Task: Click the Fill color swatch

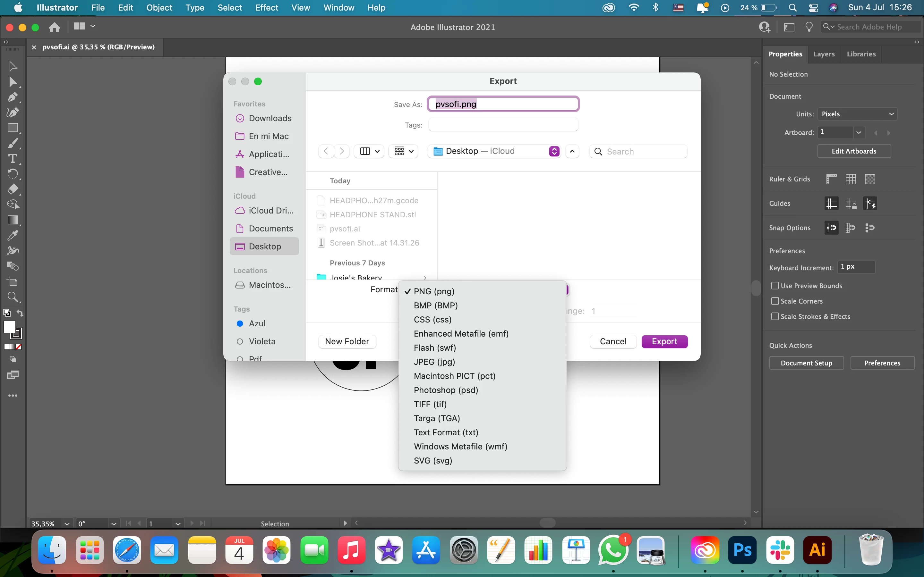Action: (9, 327)
